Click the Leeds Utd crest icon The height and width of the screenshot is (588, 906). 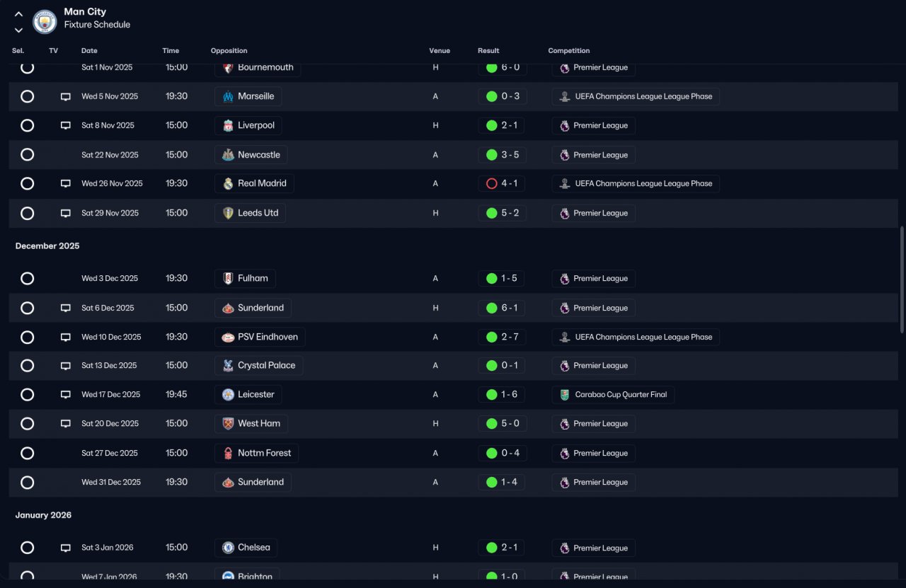(228, 213)
